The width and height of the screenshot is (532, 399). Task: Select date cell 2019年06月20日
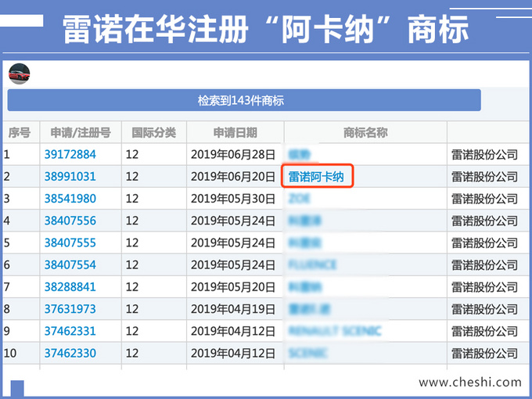(x=233, y=177)
